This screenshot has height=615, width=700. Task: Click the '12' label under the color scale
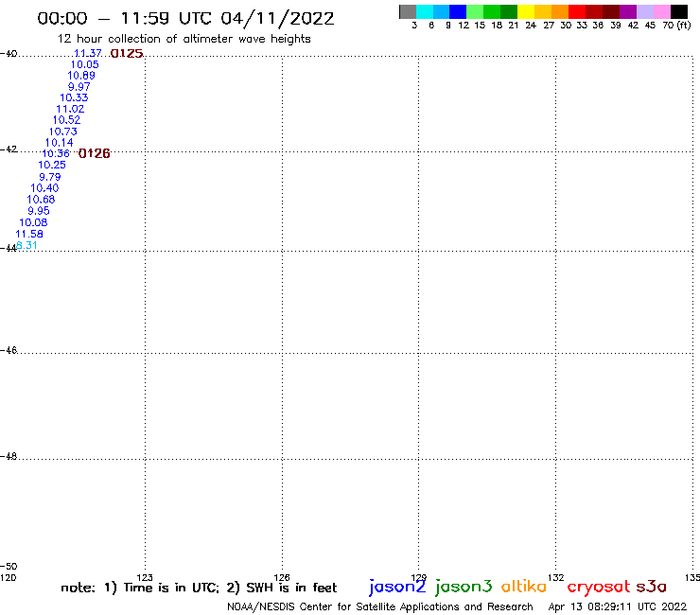point(464,26)
